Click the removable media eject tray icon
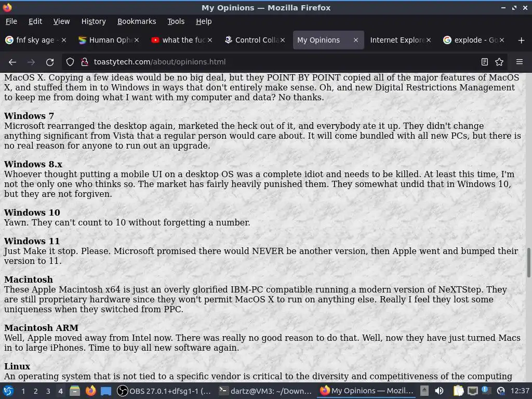Image resolution: width=532 pixels, height=399 pixels. click(424, 391)
